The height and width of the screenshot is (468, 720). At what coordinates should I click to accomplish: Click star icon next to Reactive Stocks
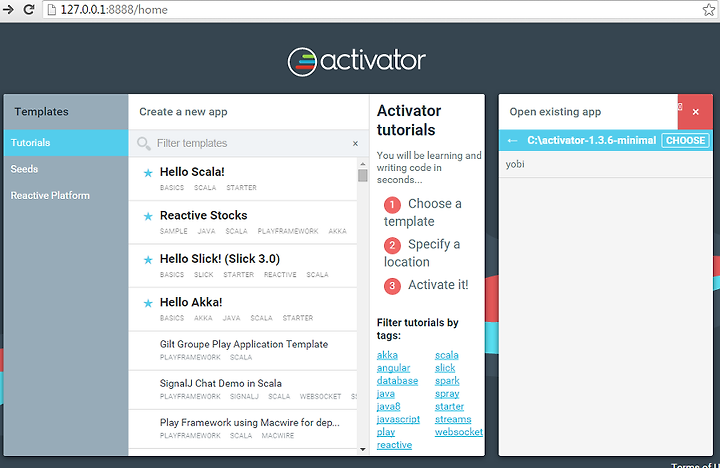point(148,216)
